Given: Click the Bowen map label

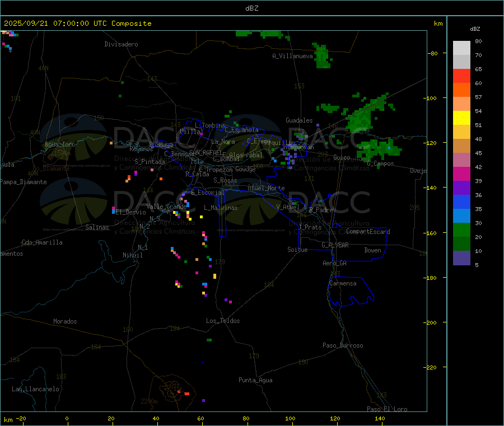Looking at the screenshot, I should click(x=372, y=250).
